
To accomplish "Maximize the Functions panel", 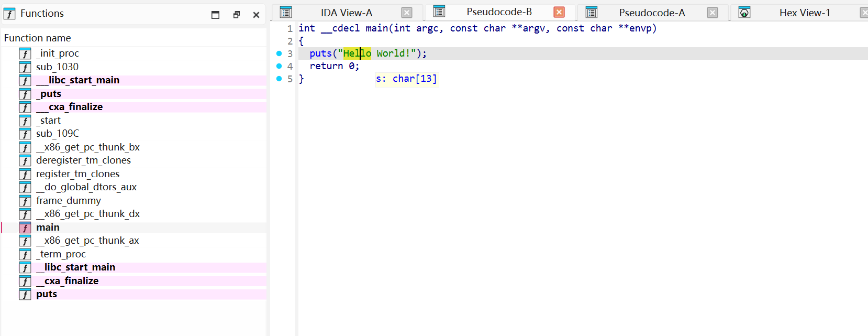I will (x=215, y=15).
